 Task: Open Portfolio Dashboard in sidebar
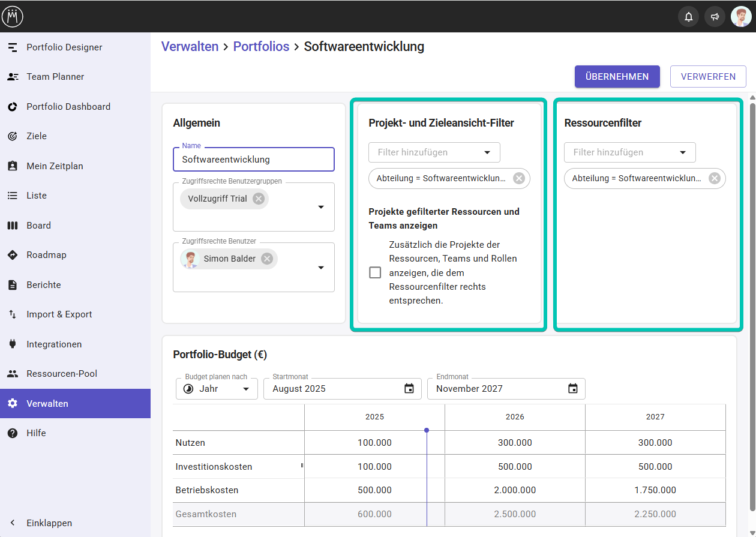click(68, 107)
